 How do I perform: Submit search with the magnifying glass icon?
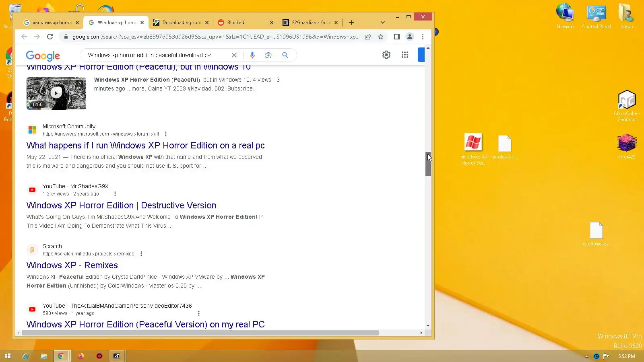point(285,55)
